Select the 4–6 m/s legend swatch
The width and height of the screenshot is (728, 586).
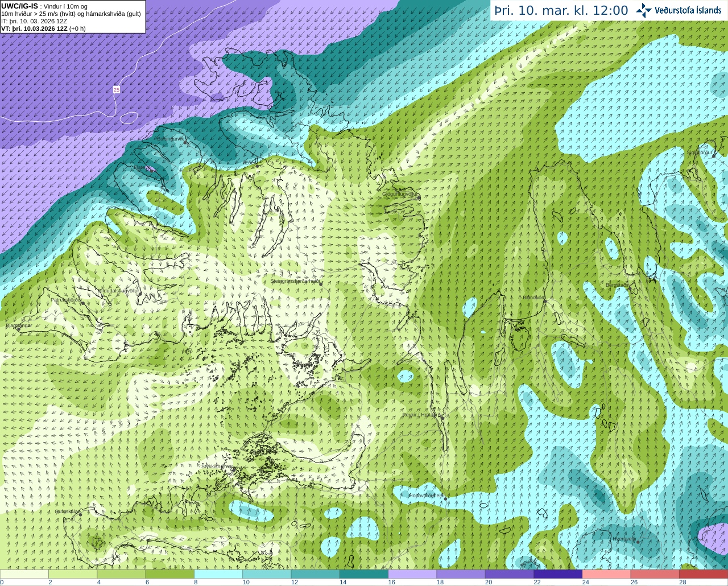click(x=121, y=573)
